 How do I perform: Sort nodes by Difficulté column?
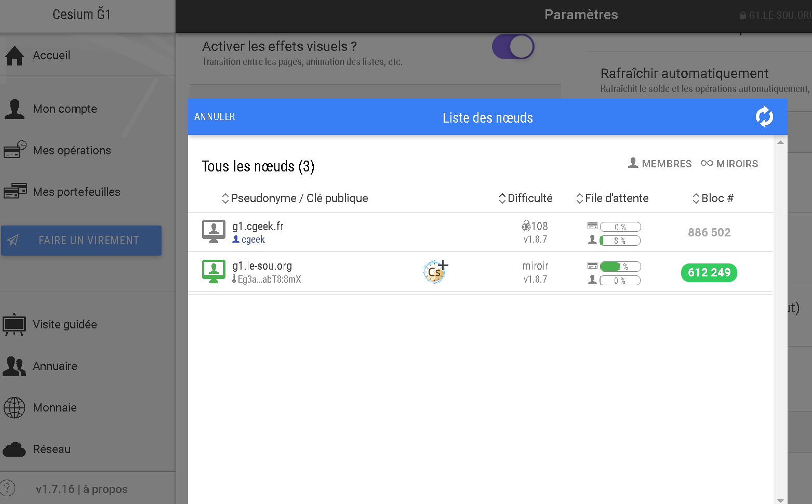(526, 198)
